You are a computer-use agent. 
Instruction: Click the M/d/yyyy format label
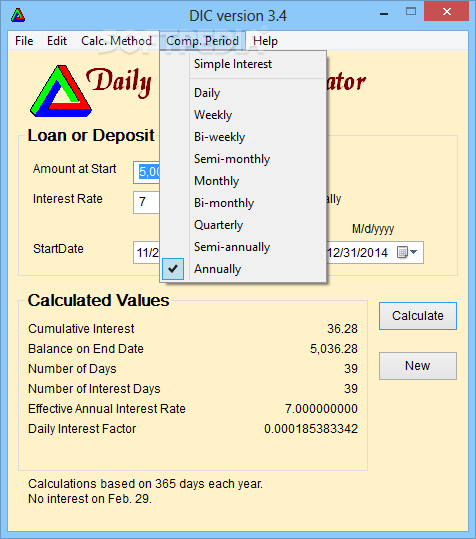(373, 229)
